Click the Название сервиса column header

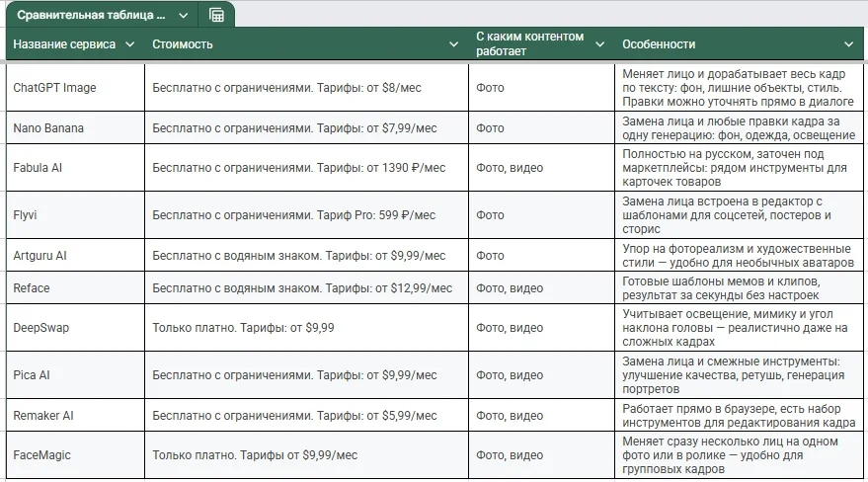click(x=64, y=44)
